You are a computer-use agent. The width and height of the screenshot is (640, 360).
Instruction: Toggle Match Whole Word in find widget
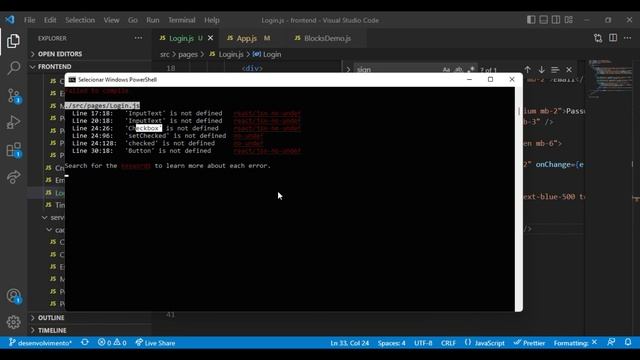click(459, 70)
